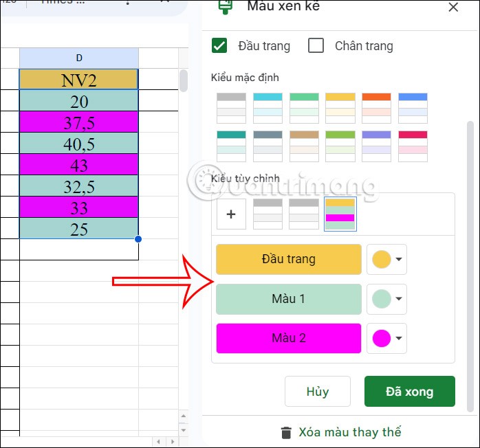Click cell containing NV2
The width and height of the screenshot is (480, 448).
[x=79, y=80]
